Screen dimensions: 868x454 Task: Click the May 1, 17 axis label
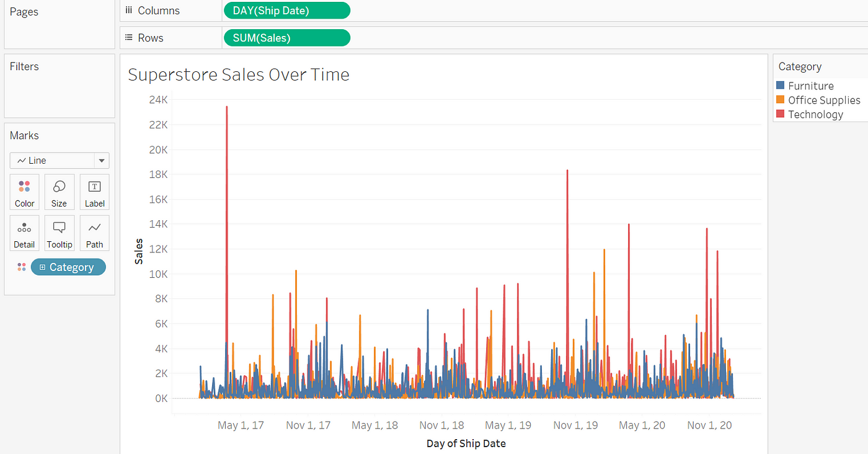(241, 425)
